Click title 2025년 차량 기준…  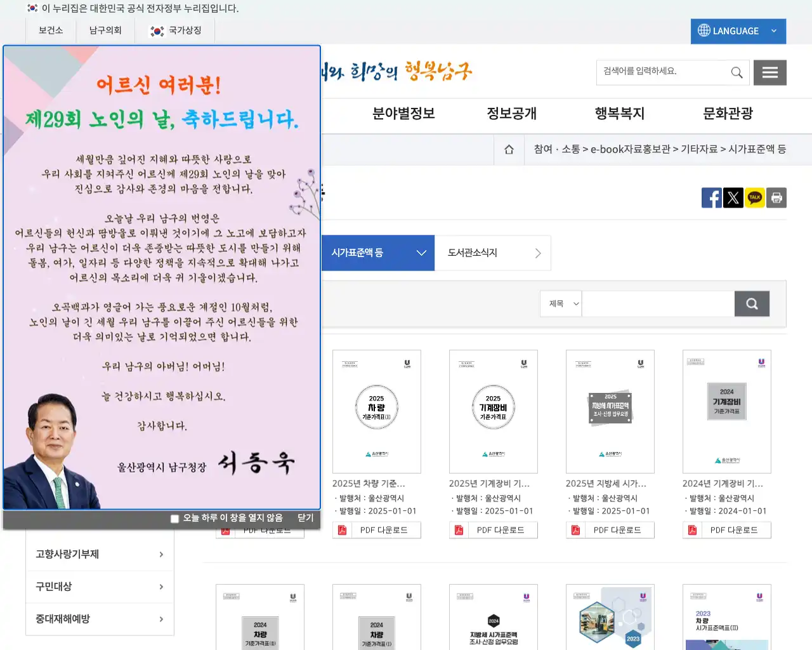(369, 484)
